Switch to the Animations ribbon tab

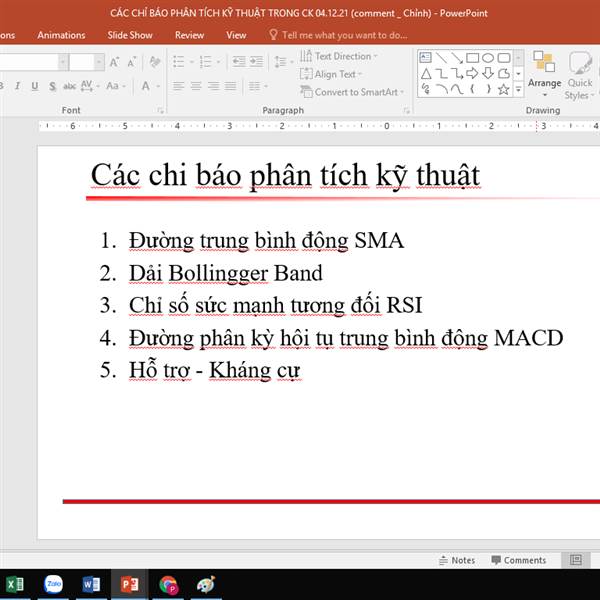click(61, 35)
